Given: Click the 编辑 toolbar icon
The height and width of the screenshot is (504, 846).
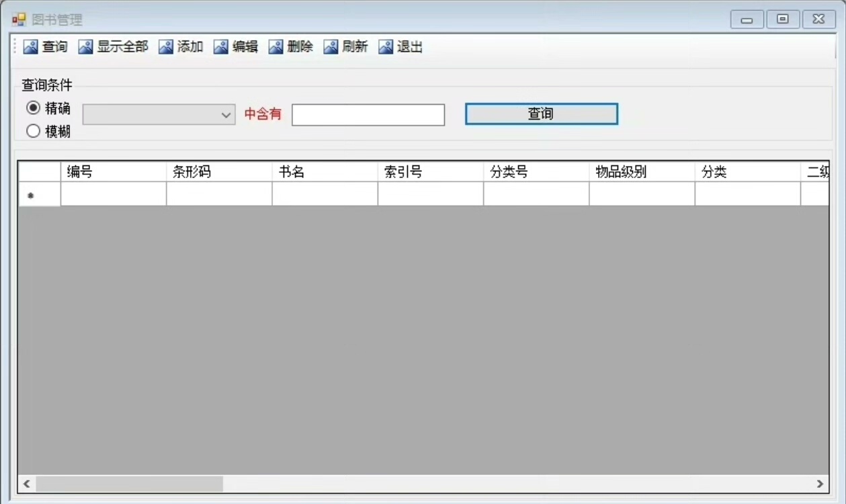Looking at the screenshot, I should pos(221,47).
